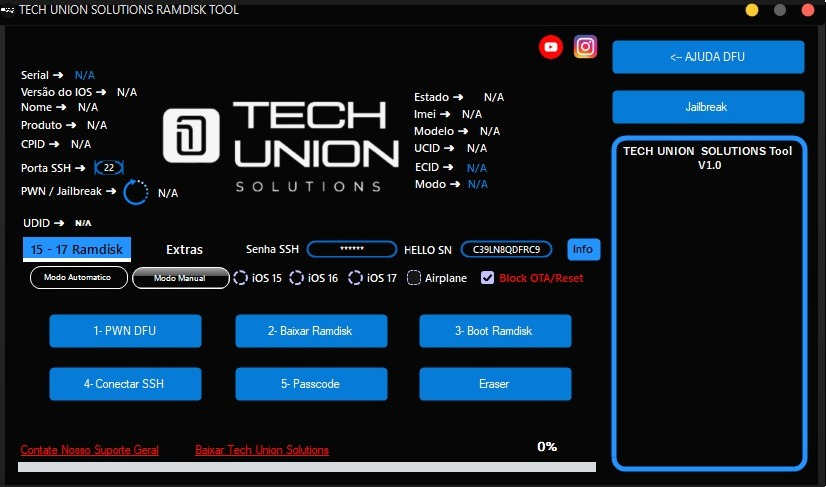Click the UDID N/A value
The width and height of the screenshot is (826, 487).
click(x=83, y=223)
